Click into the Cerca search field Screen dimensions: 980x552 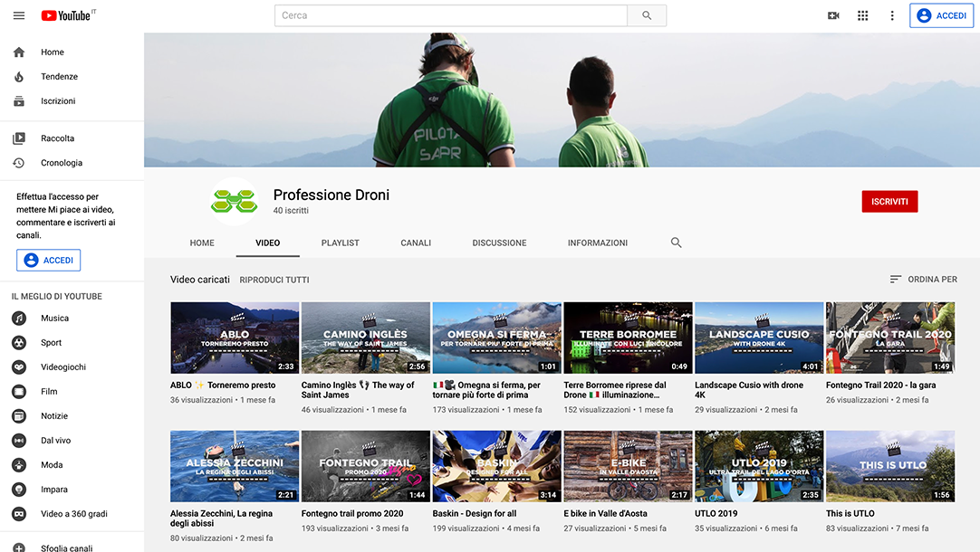451,15
